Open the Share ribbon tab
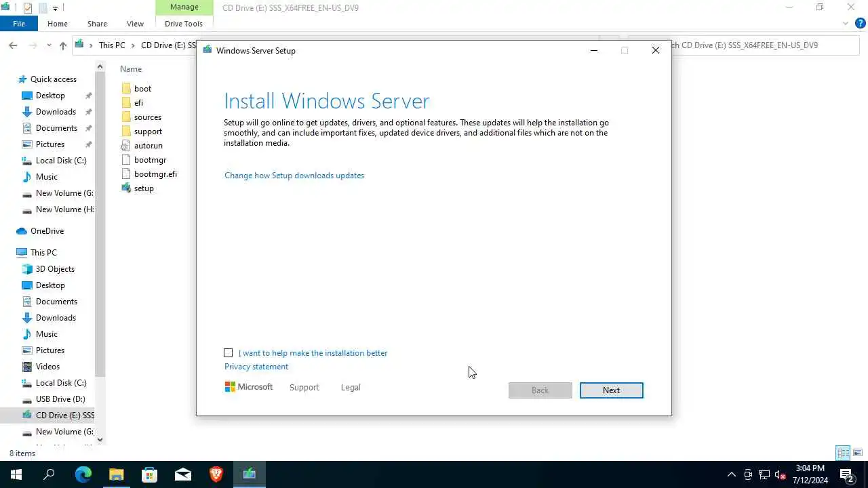 [x=97, y=24]
